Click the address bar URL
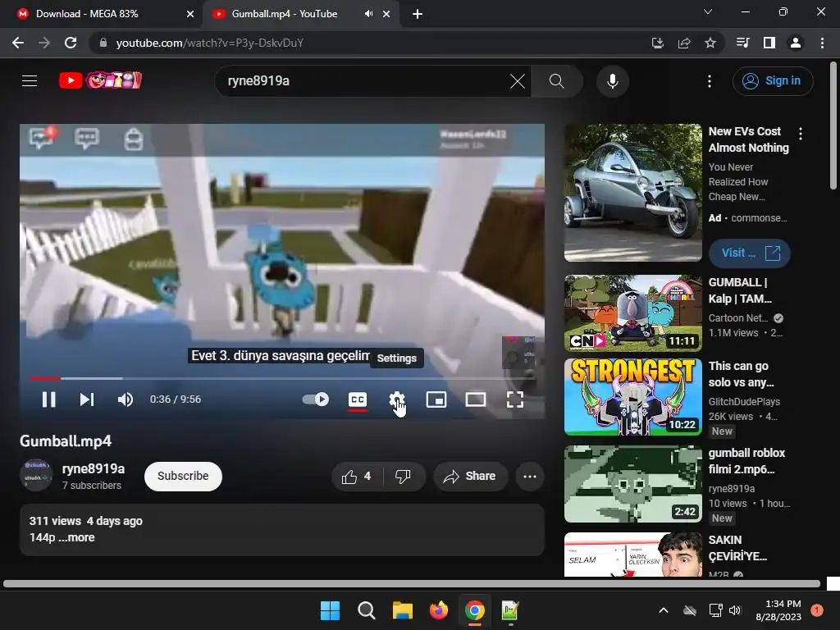The width and height of the screenshot is (840, 630). tap(210, 43)
